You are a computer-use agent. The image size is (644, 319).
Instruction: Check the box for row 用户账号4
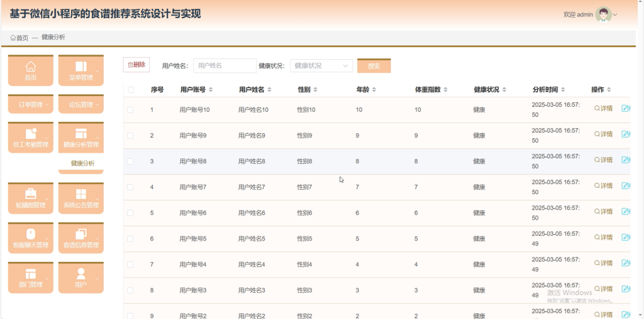[130, 264]
